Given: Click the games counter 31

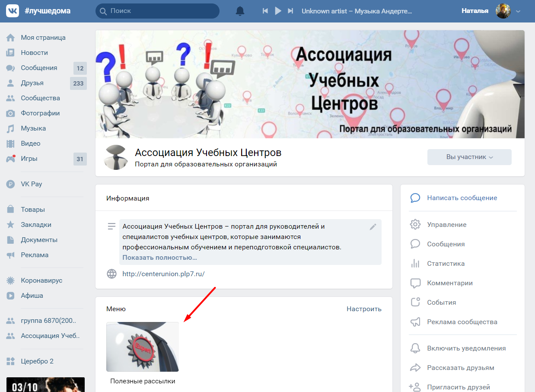Looking at the screenshot, I should [80, 159].
